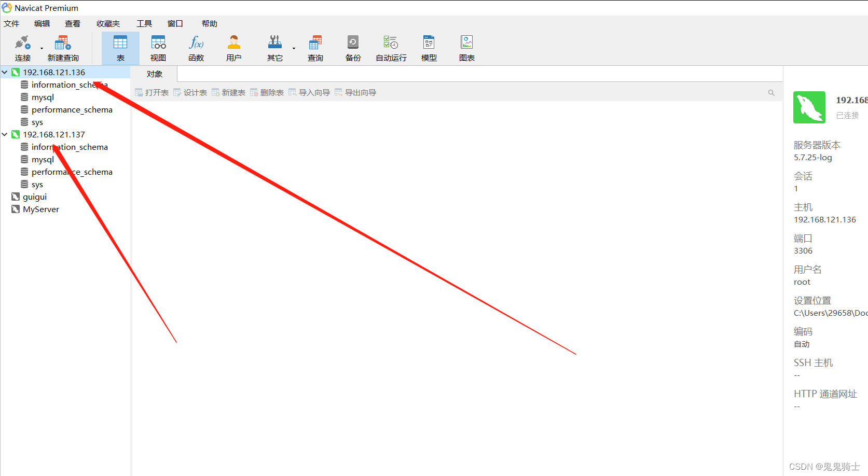
Task: Create a new query with 新建查询
Action: 63,48
